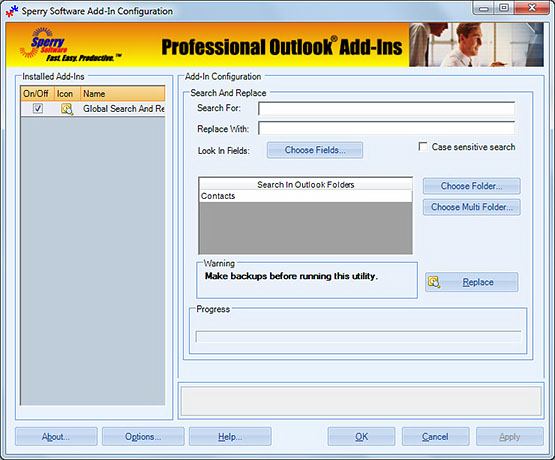Click the businessman photo in the banner

click(476, 45)
